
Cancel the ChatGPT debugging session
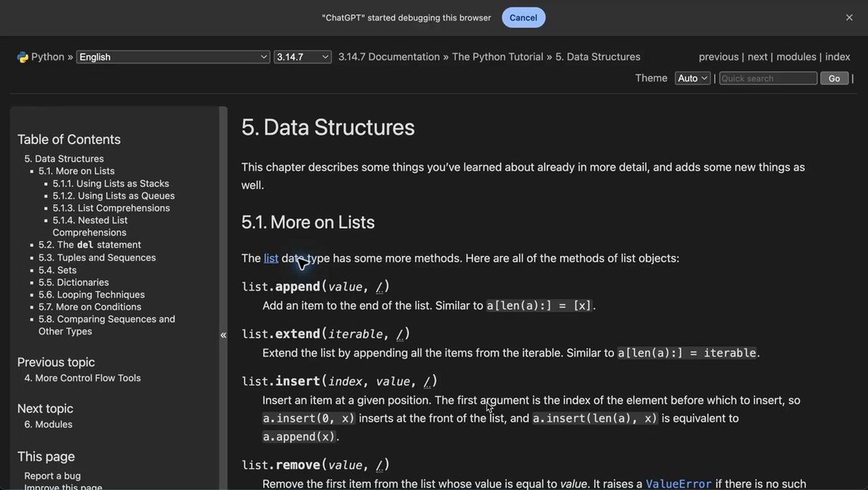click(x=524, y=17)
